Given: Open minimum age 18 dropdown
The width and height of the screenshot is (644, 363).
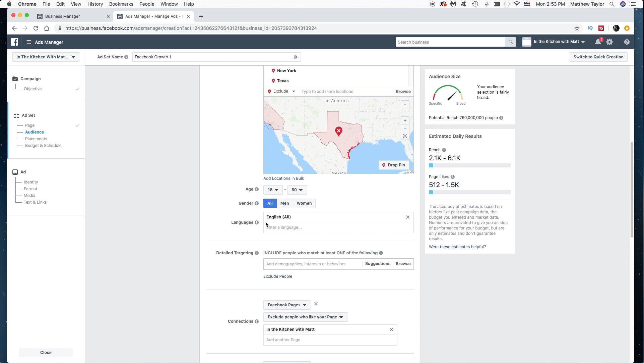Looking at the screenshot, I should click(x=273, y=190).
